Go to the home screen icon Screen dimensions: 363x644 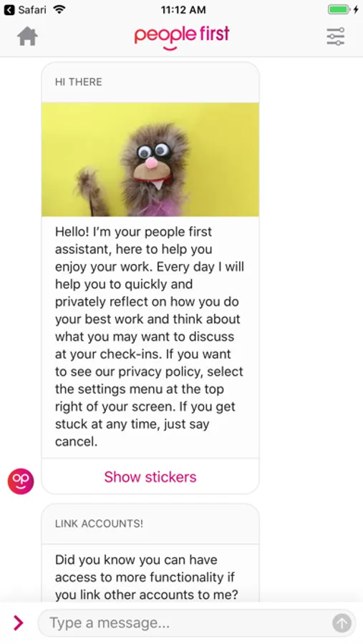tap(27, 36)
